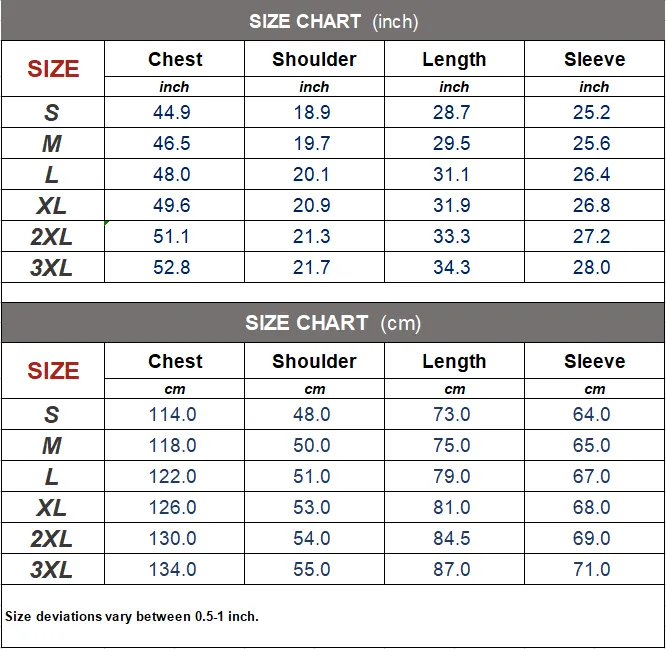Click the 114.0 chest value cell

pos(173,415)
